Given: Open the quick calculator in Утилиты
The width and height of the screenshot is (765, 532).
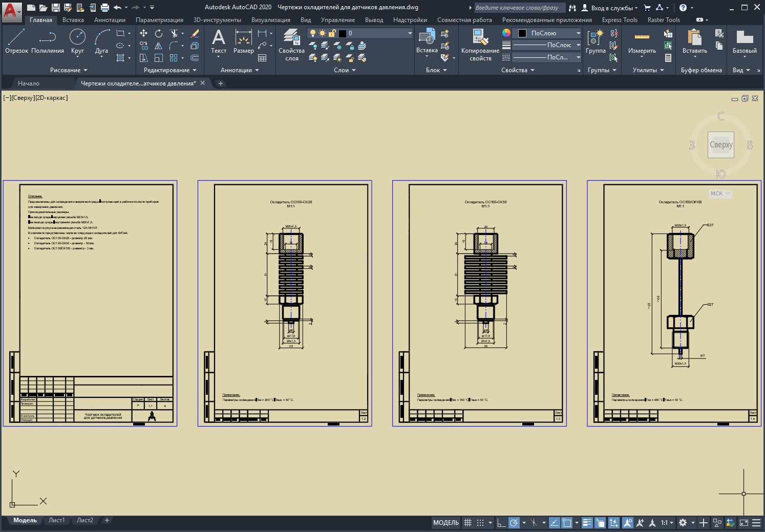Looking at the screenshot, I should pyautogui.click(x=668, y=58).
